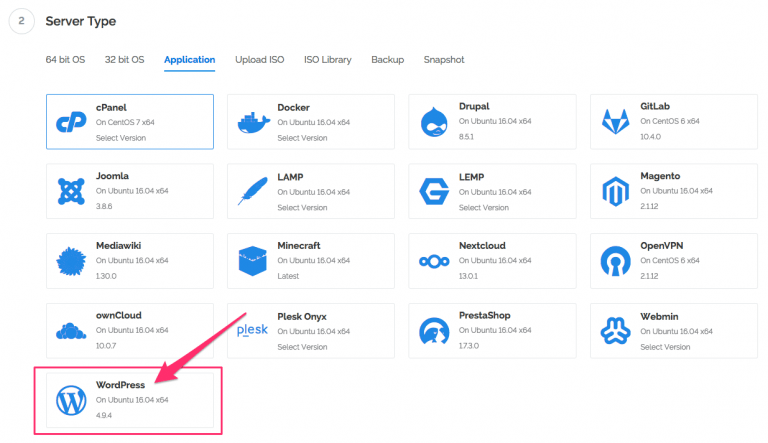Viewport: 768px width, 443px height.
Task: Go to the Upload ISO tab
Action: (260, 60)
